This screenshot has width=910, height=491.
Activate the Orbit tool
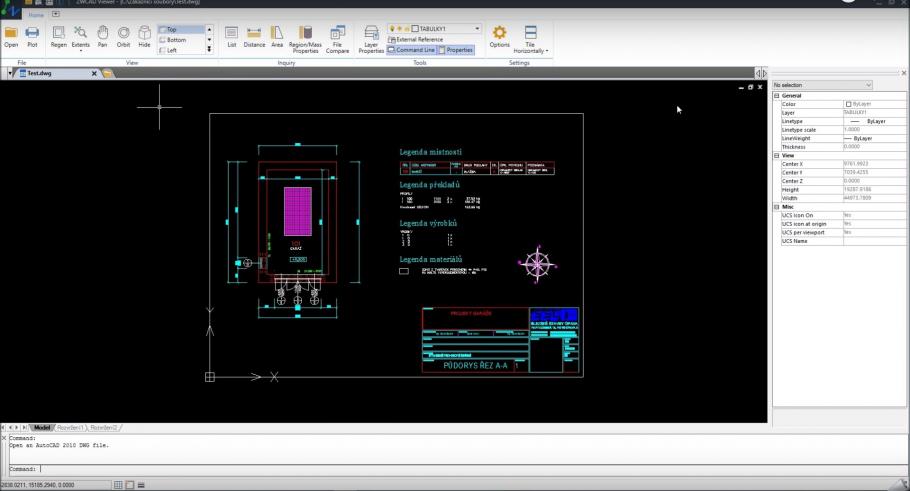pos(124,36)
